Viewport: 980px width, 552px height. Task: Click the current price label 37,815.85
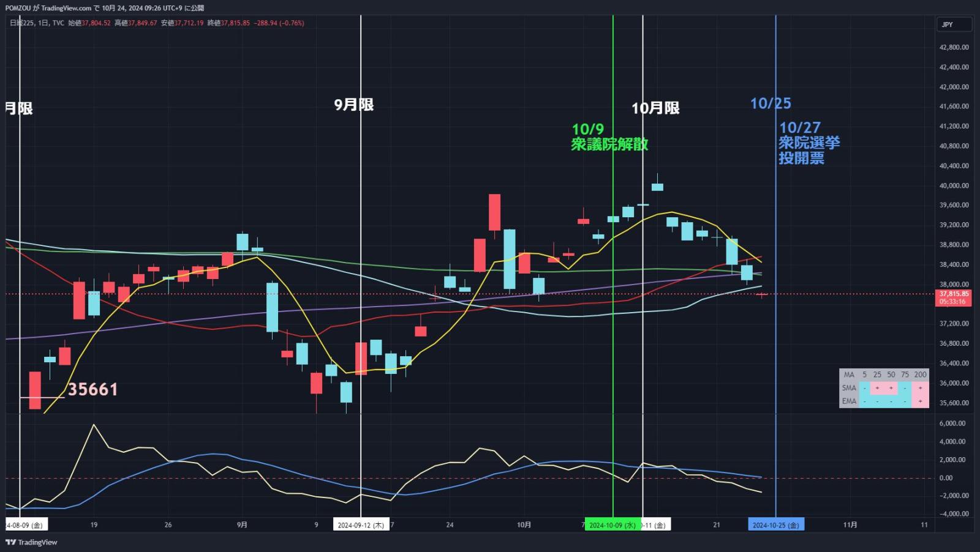coord(954,294)
